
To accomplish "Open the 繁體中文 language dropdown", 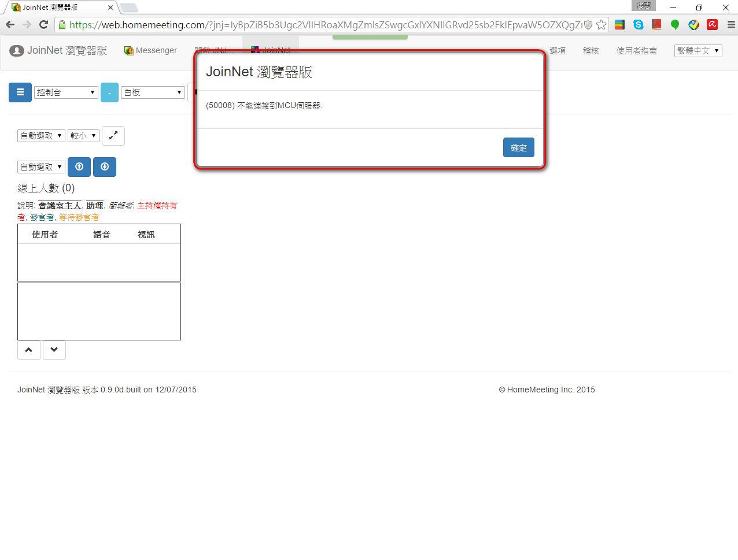I will click(698, 51).
